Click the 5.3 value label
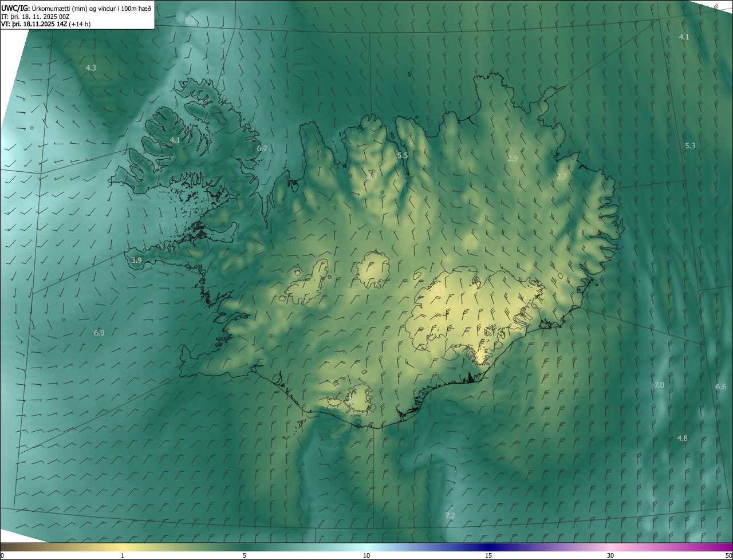This screenshot has height=560, width=733. [x=690, y=145]
